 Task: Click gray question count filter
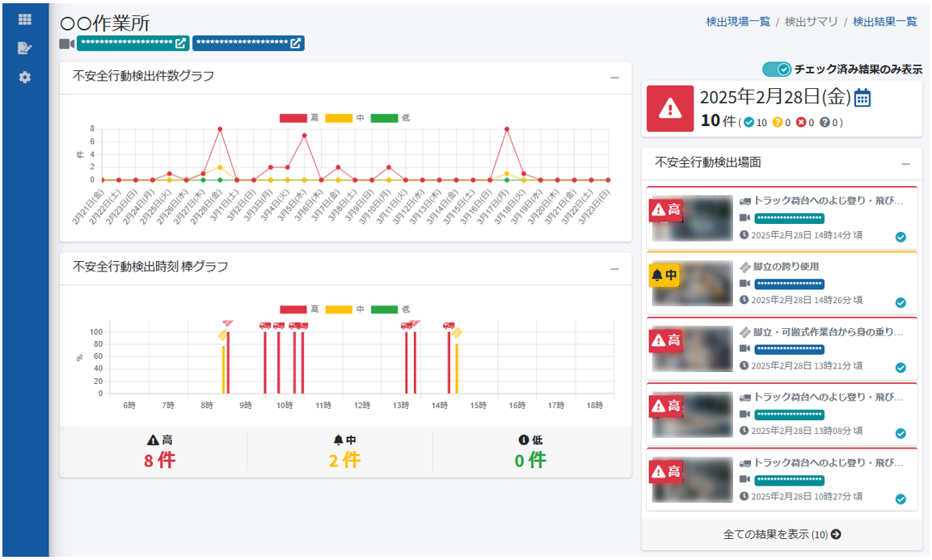coord(829,123)
